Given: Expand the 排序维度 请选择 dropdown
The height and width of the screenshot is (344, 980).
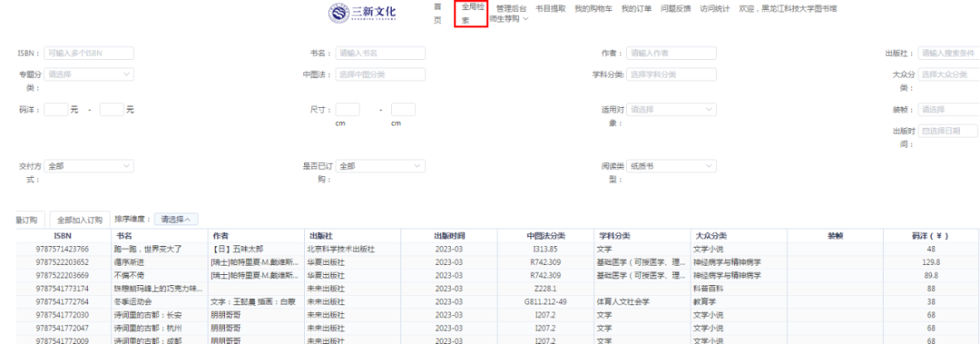Looking at the screenshot, I should click(176, 220).
